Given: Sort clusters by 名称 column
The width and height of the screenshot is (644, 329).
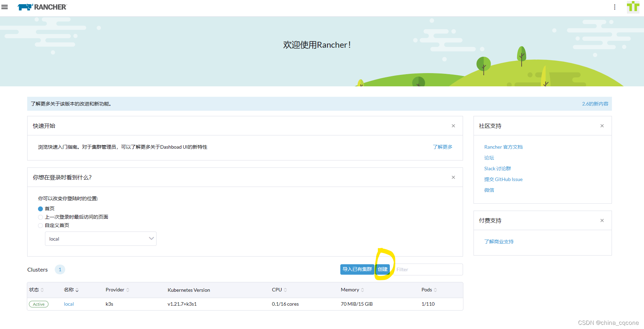Looking at the screenshot, I should (71, 290).
